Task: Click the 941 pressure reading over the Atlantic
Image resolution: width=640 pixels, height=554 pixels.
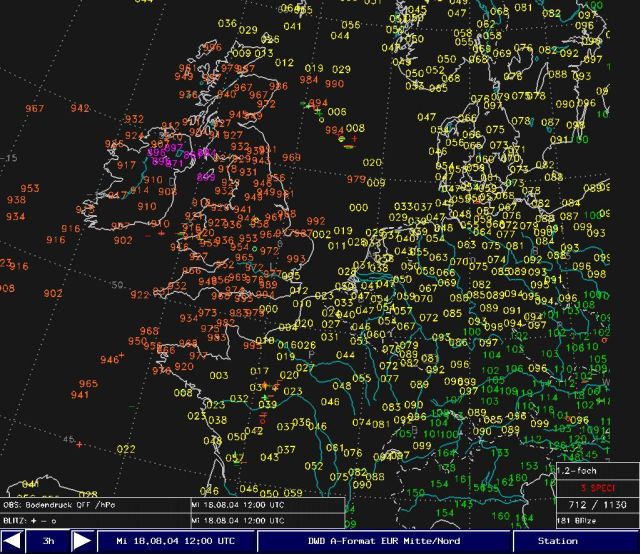Action: pyautogui.click(x=80, y=395)
